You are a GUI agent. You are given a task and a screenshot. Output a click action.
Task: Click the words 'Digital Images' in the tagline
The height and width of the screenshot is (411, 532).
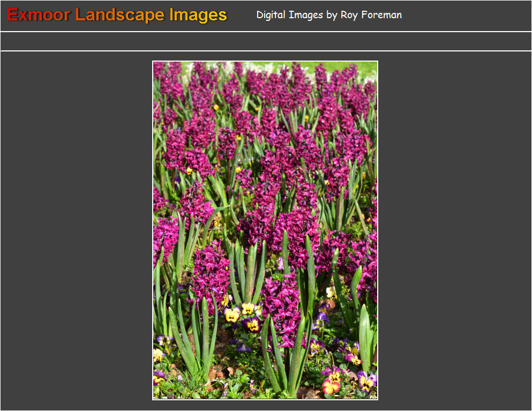click(289, 15)
